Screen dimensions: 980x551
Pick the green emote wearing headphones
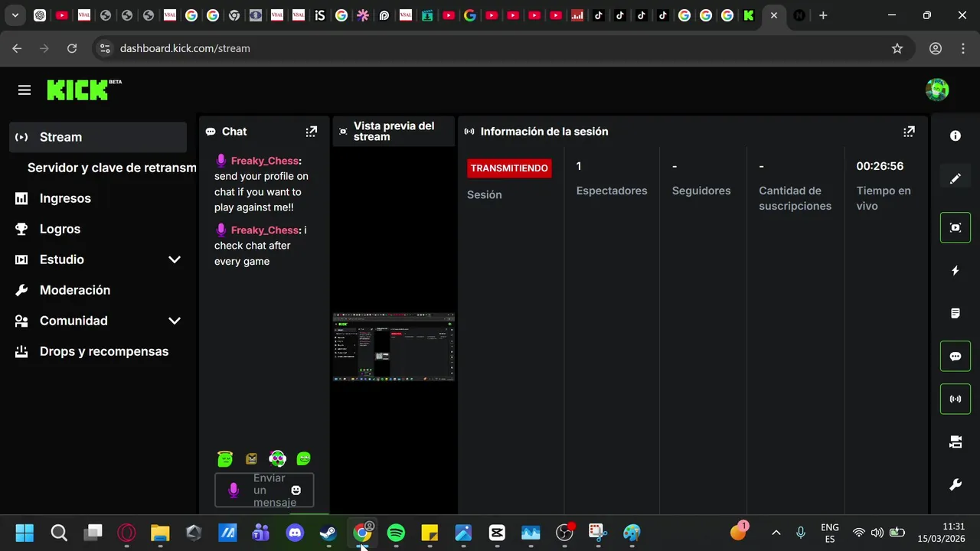[x=277, y=458]
